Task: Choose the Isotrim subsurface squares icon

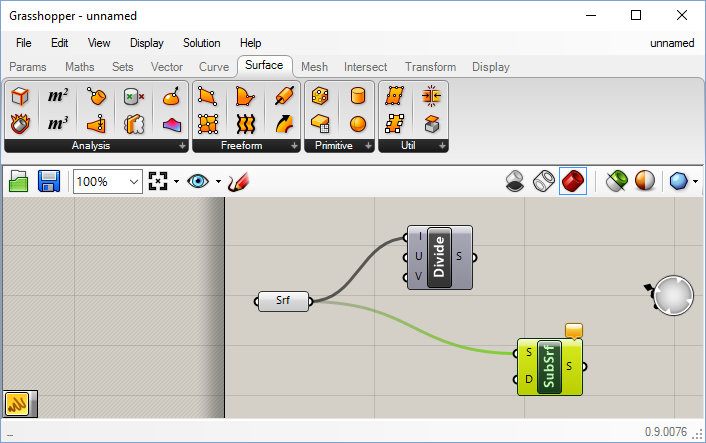Action: point(394,124)
